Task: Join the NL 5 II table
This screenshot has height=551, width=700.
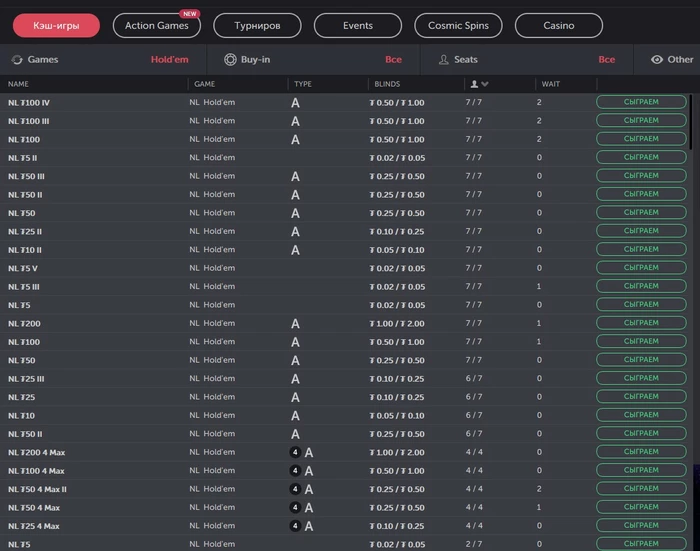Action: (641, 157)
